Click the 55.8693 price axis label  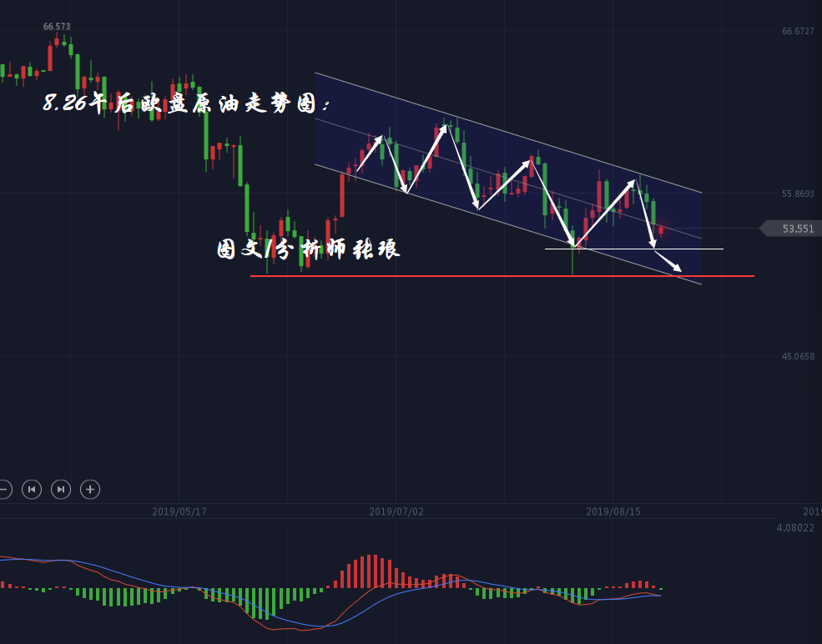(x=798, y=194)
